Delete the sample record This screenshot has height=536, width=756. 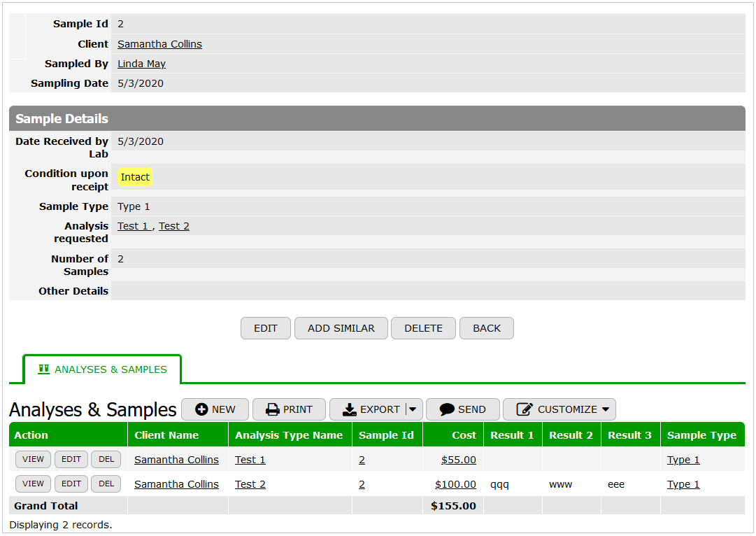click(423, 328)
